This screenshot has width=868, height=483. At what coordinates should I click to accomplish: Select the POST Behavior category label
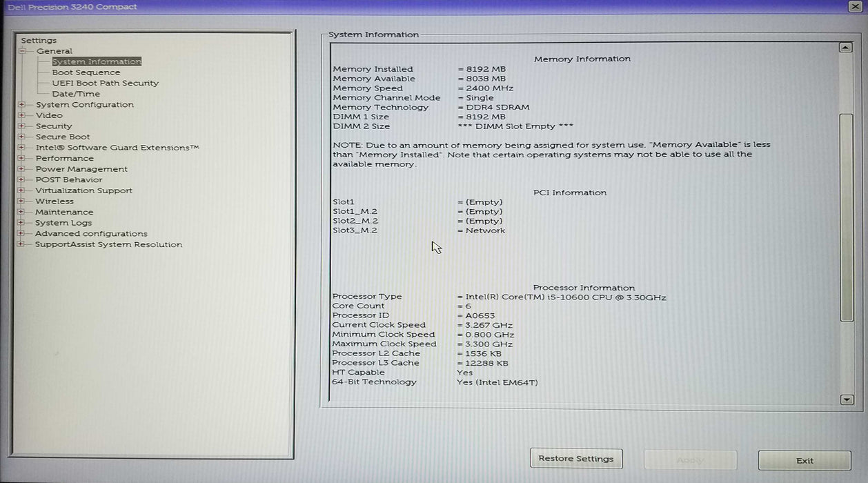click(69, 179)
